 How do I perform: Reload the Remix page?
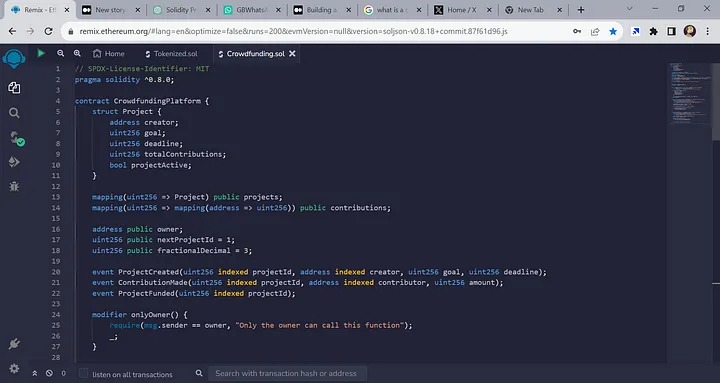pyautogui.click(x=48, y=31)
